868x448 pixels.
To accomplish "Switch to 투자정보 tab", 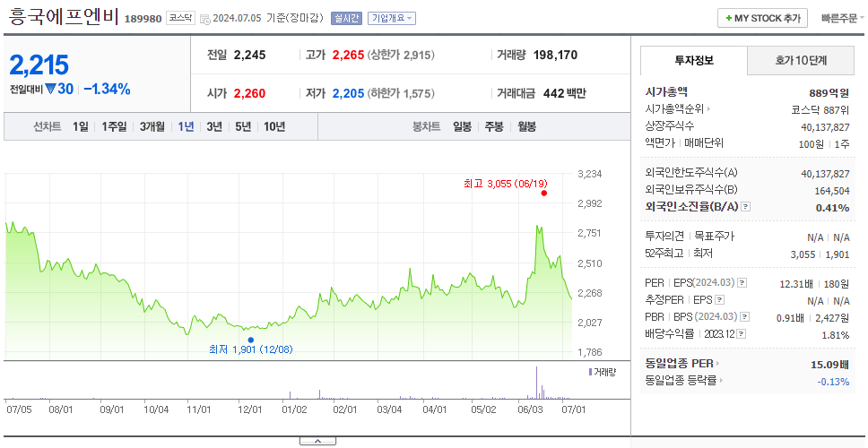I will (694, 60).
